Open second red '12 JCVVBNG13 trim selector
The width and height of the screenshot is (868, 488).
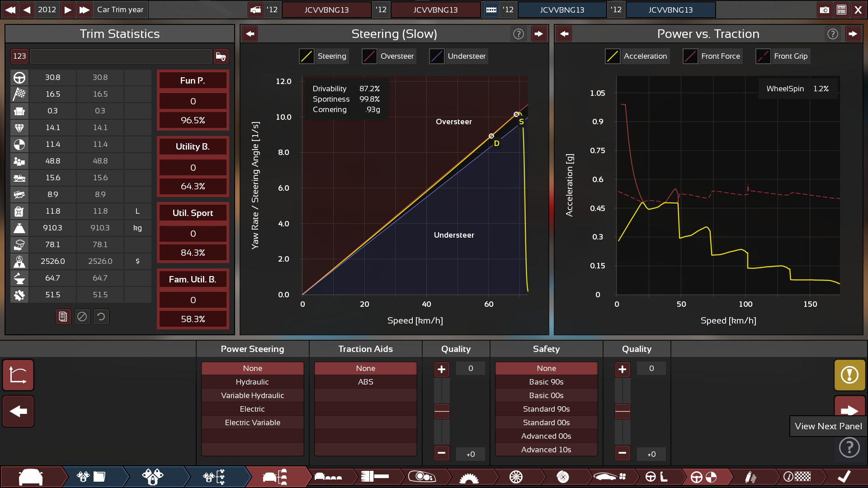[x=435, y=9]
